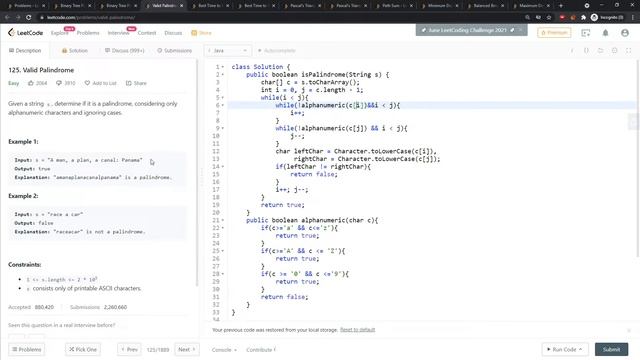This screenshot has width=640, height=360.
Task: Open the June LeetCoding Challenge 2021 banner
Action: [467, 30]
